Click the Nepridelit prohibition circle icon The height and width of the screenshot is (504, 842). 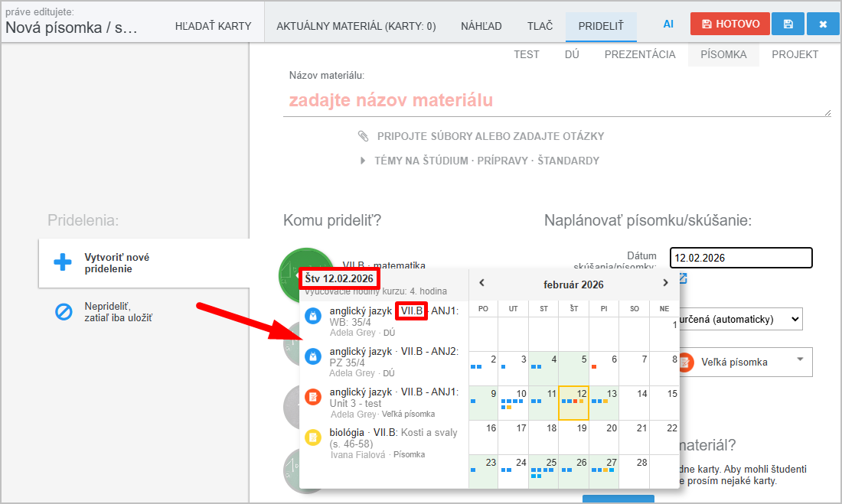click(63, 311)
